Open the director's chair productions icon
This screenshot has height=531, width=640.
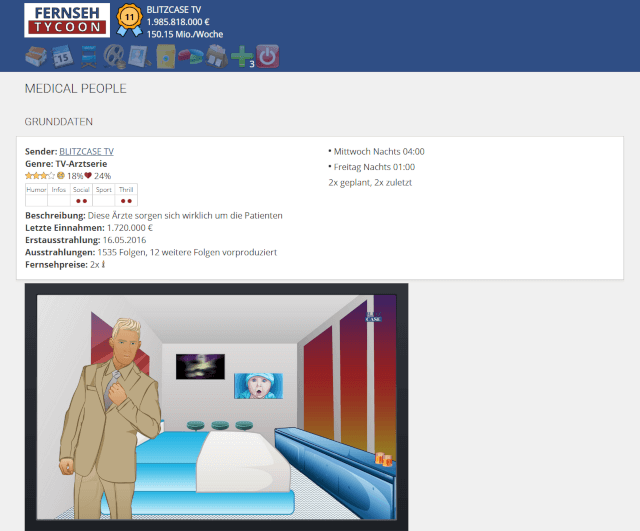tap(89, 56)
